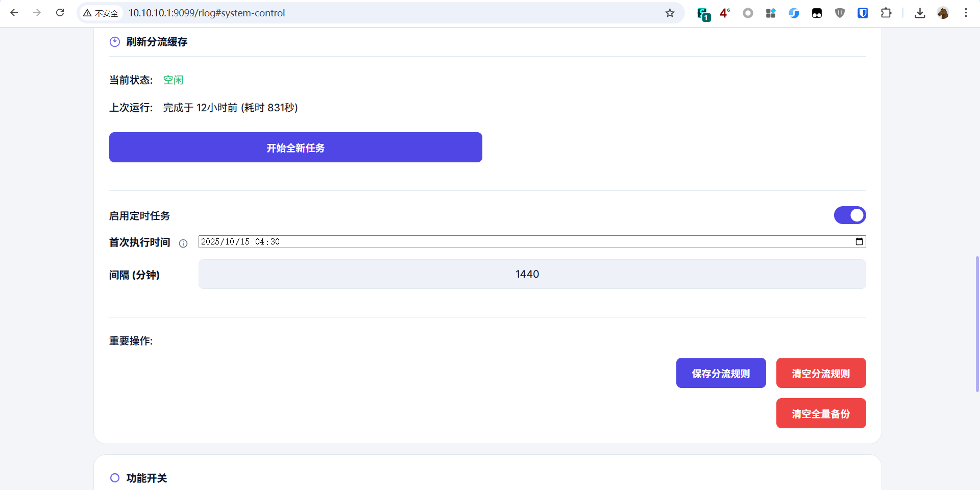Click the red 清空全量备份 button

821,413
